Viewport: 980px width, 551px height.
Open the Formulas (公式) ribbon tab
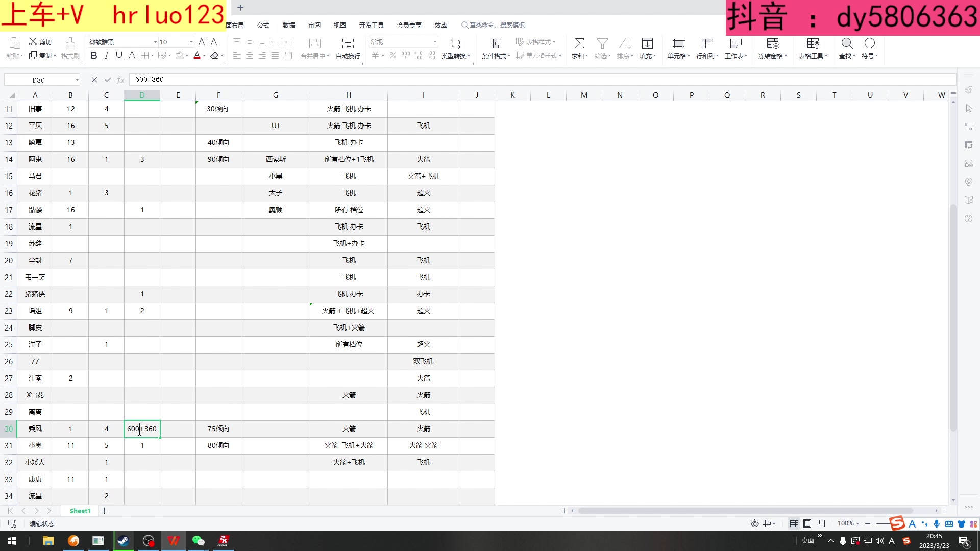tap(263, 25)
